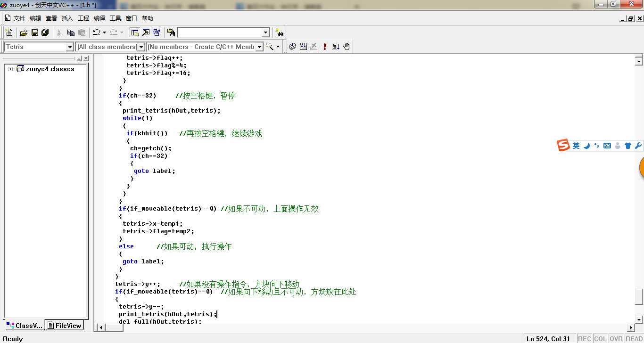Open the Tetris class dropdown
The width and height of the screenshot is (644, 343).
[70, 47]
